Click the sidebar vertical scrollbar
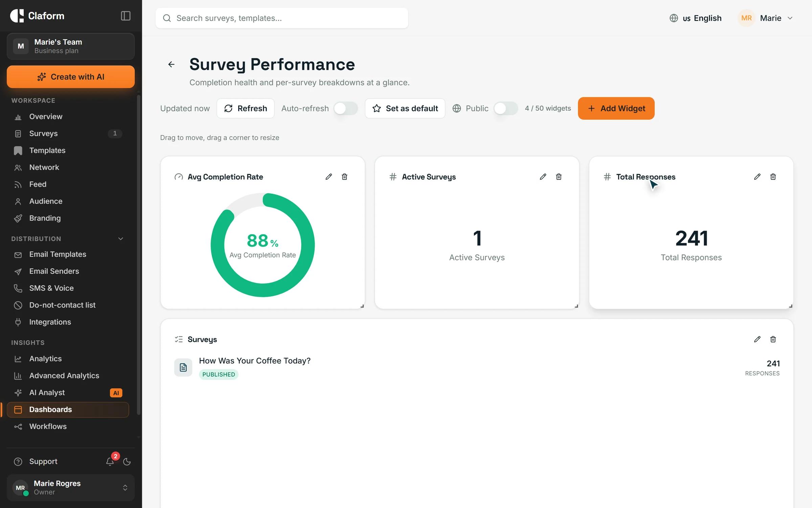 (138, 255)
